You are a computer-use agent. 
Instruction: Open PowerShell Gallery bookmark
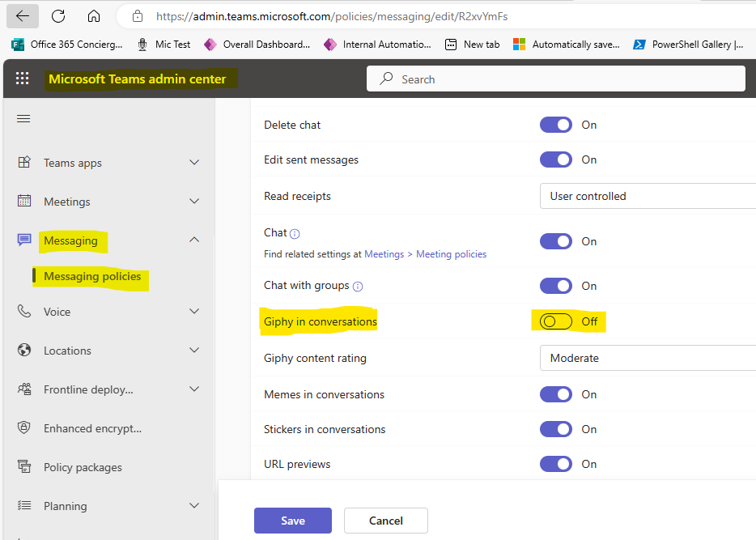tap(688, 45)
